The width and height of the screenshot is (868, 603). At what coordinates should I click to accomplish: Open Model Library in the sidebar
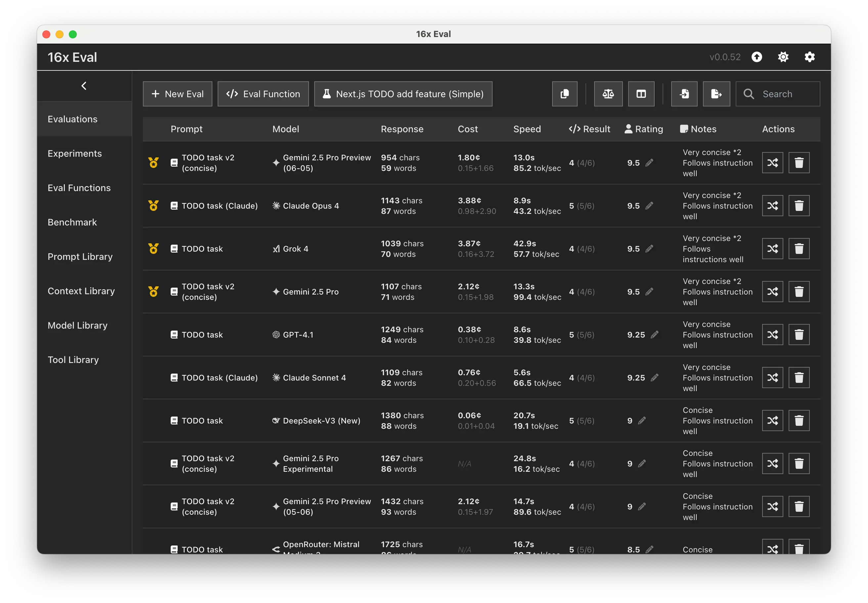[84, 325]
